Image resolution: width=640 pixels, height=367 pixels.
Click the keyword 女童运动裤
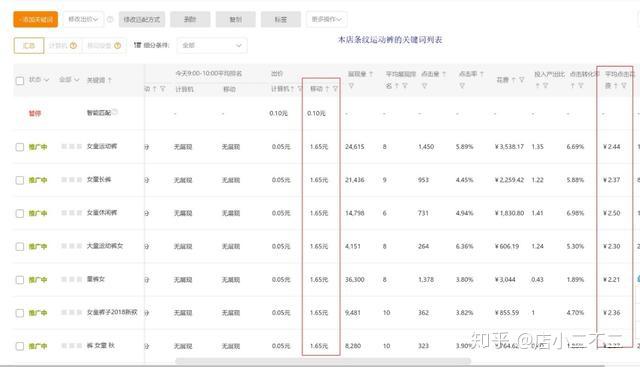click(x=102, y=146)
